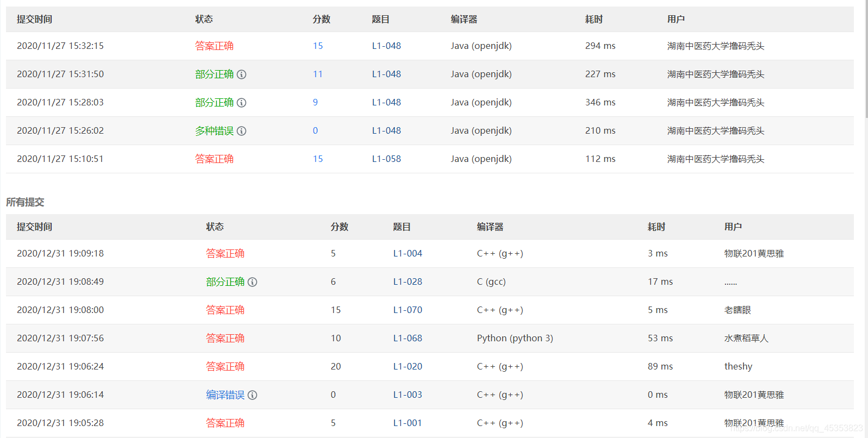Click info icon beside 部分正确 at 15:28:03
This screenshot has height=438, width=868.
241,103
